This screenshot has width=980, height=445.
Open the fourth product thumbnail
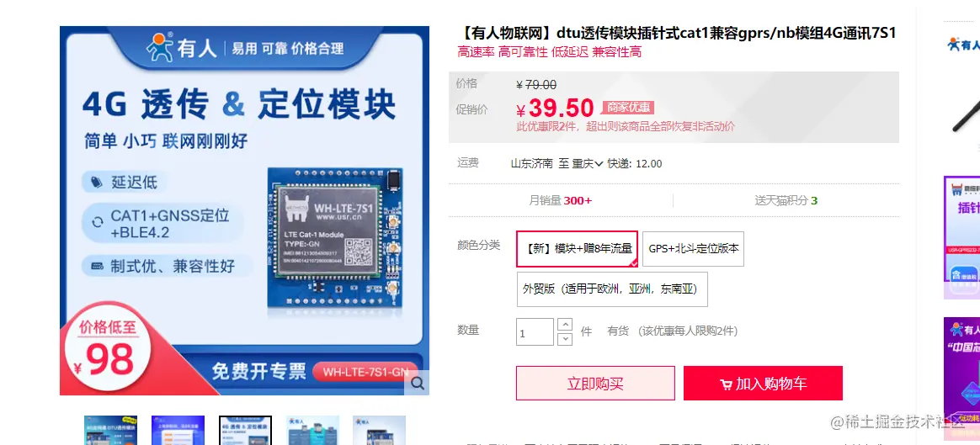tap(312, 430)
